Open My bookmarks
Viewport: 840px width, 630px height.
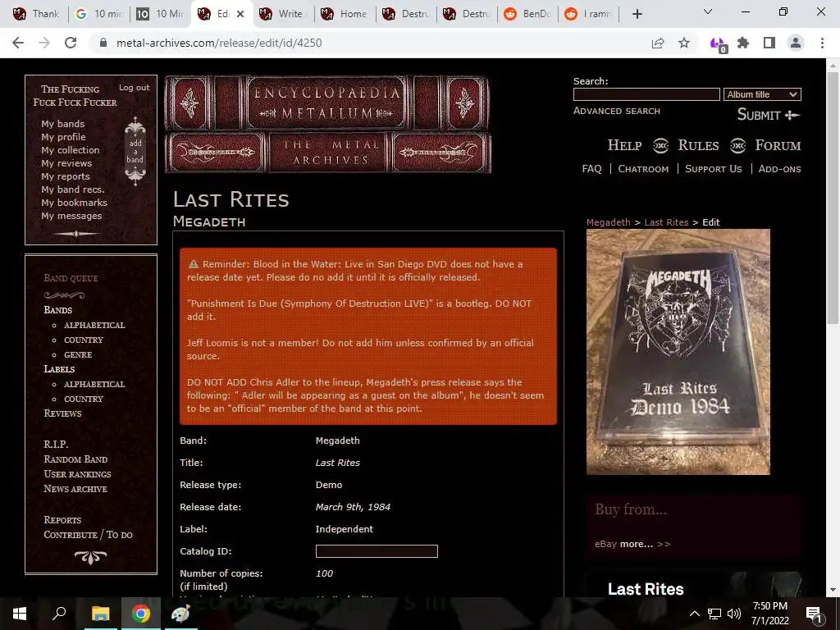pos(74,203)
